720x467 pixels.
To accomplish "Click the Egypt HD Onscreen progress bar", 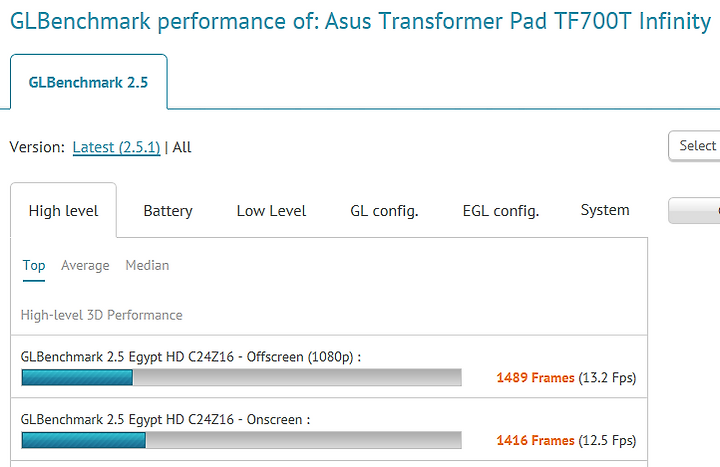I will pos(241,440).
